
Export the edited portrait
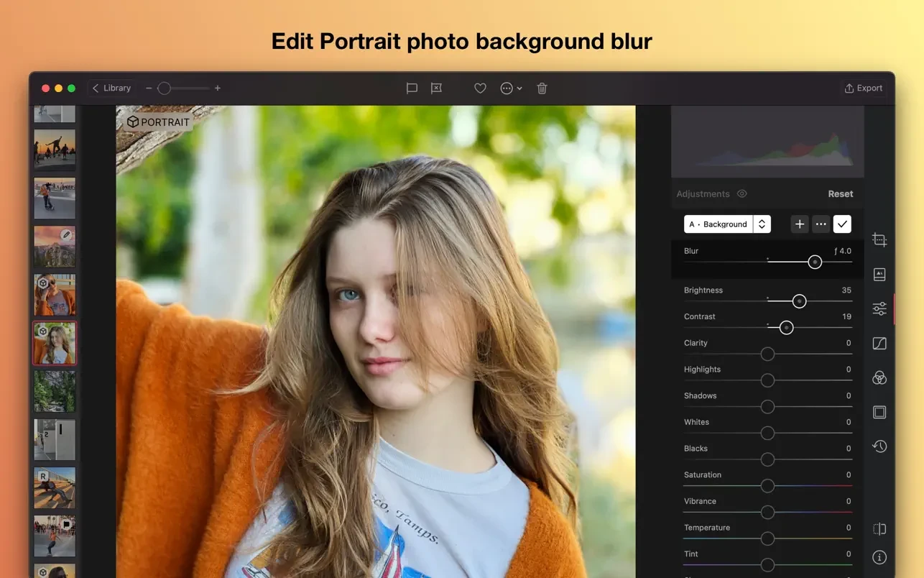(863, 88)
